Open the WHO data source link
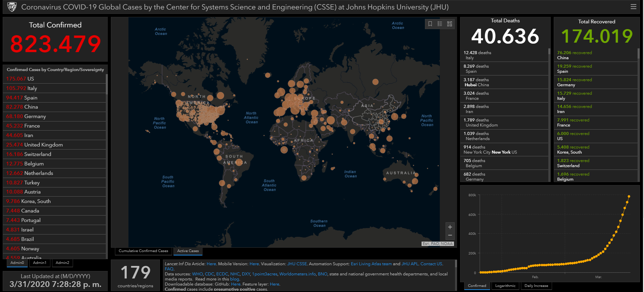The image size is (644, 292). (x=197, y=274)
